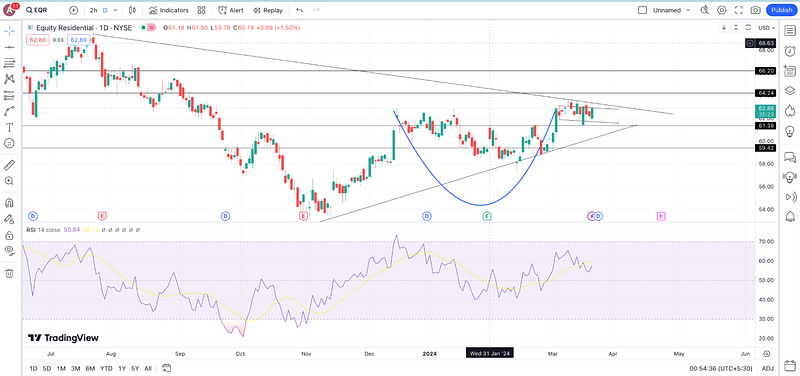Screen dimensions: 800x376
Task: Select the brush drawing tool
Action: click(9, 111)
